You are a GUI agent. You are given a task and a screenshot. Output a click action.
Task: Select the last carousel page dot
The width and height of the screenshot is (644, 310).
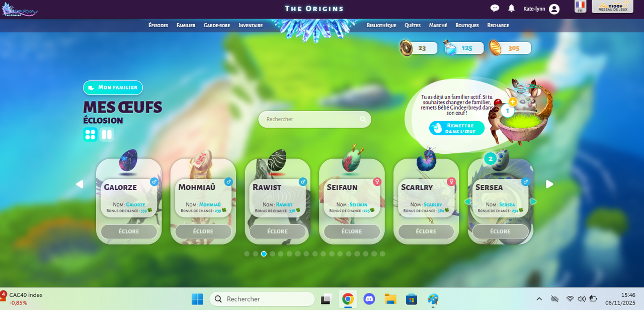[382, 254]
